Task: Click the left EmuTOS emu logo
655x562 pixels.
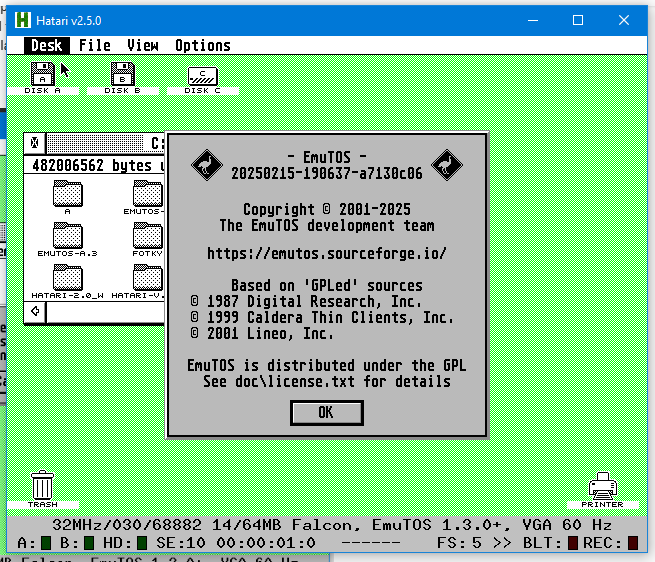Action: 206,165
